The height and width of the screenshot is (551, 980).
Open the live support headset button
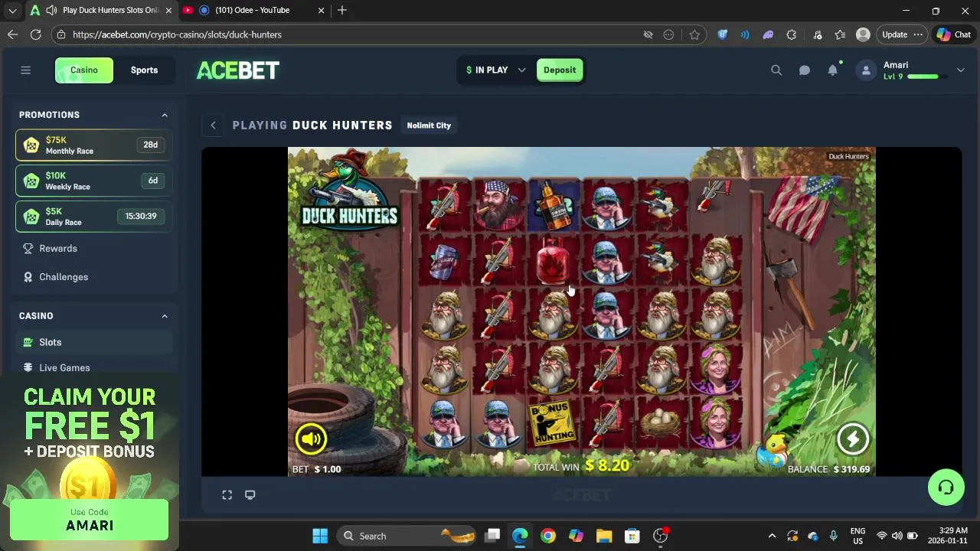click(x=946, y=487)
